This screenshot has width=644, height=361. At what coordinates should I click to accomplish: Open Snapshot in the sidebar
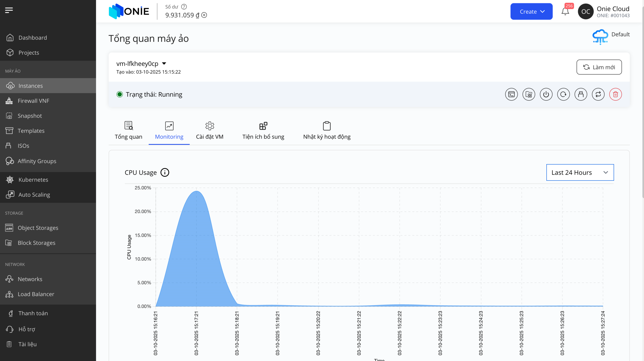coord(30,116)
